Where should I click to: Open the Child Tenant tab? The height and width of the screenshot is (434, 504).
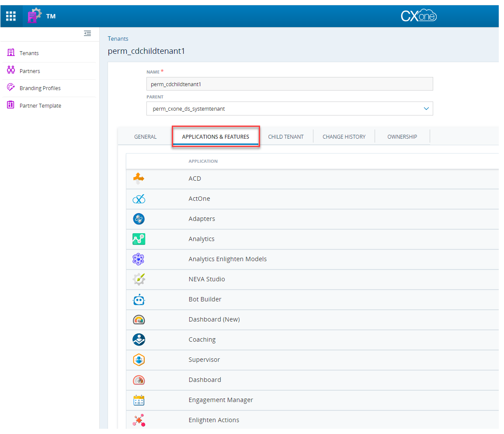[x=286, y=137]
